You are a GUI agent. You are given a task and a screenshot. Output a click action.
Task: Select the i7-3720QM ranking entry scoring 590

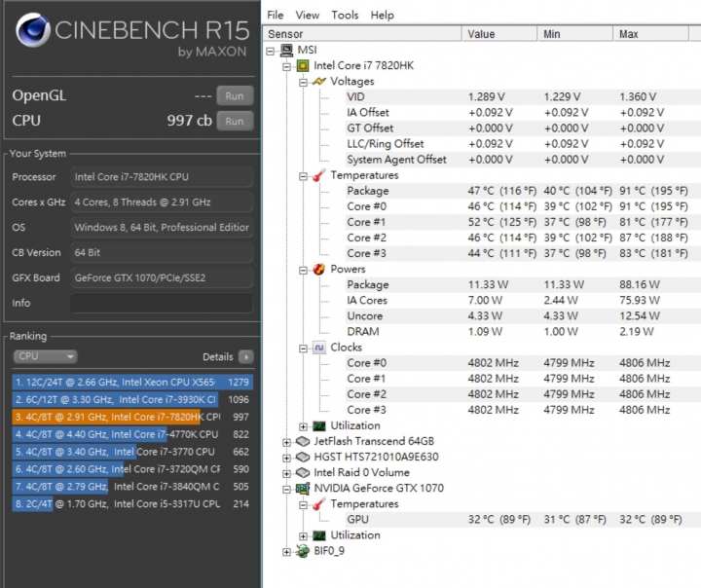[x=132, y=469]
